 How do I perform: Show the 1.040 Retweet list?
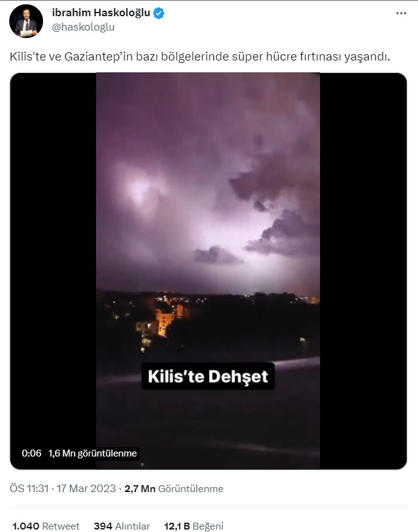pyautogui.click(x=46, y=526)
